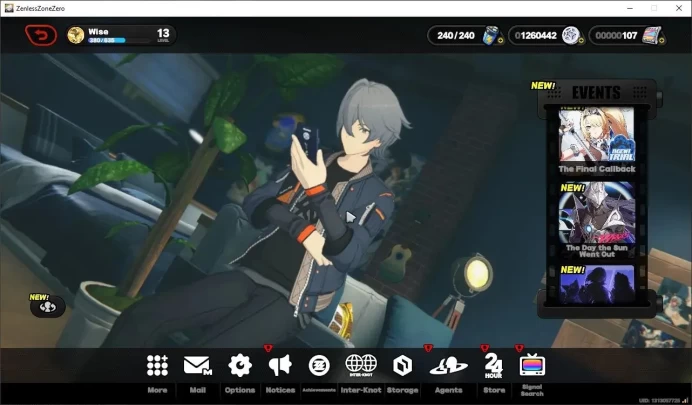The image size is (692, 405).
Task: Click the 00000107 film balance
Action: (x=616, y=35)
